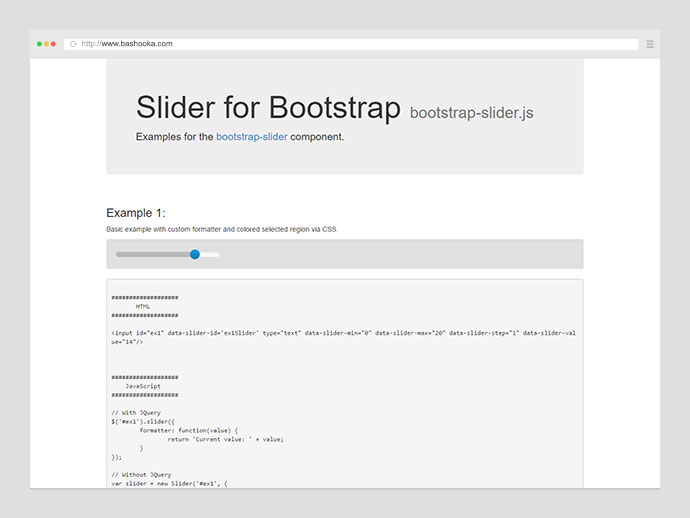Click the "return 'Current value: '" code line
This screenshot has height=518, width=690.
click(225, 439)
